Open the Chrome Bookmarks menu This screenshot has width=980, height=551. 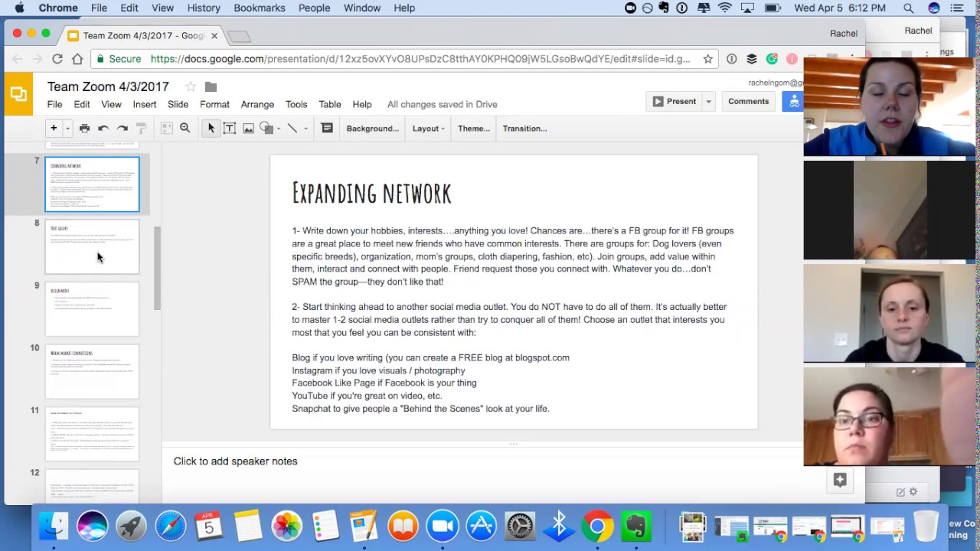pyautogui.click(x=260, y=8)
